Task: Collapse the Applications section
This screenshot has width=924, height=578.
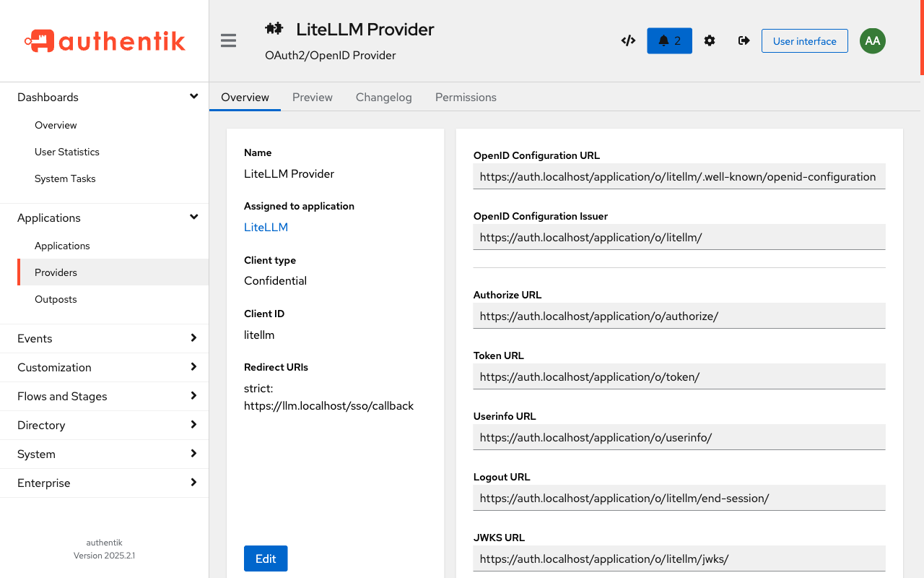Action: [x=105, y=217]
